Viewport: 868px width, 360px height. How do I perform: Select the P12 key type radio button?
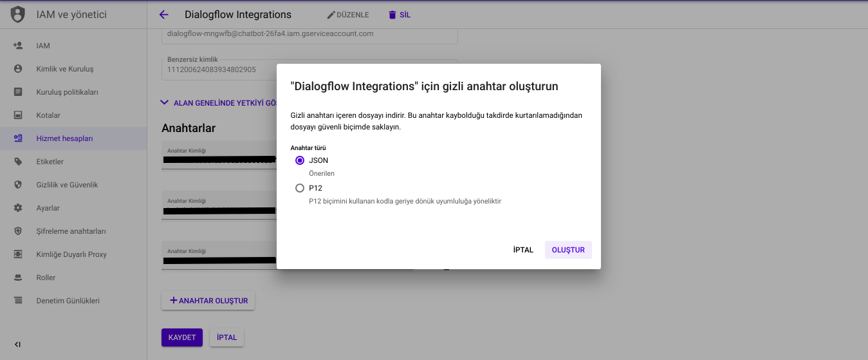[300, 188]
